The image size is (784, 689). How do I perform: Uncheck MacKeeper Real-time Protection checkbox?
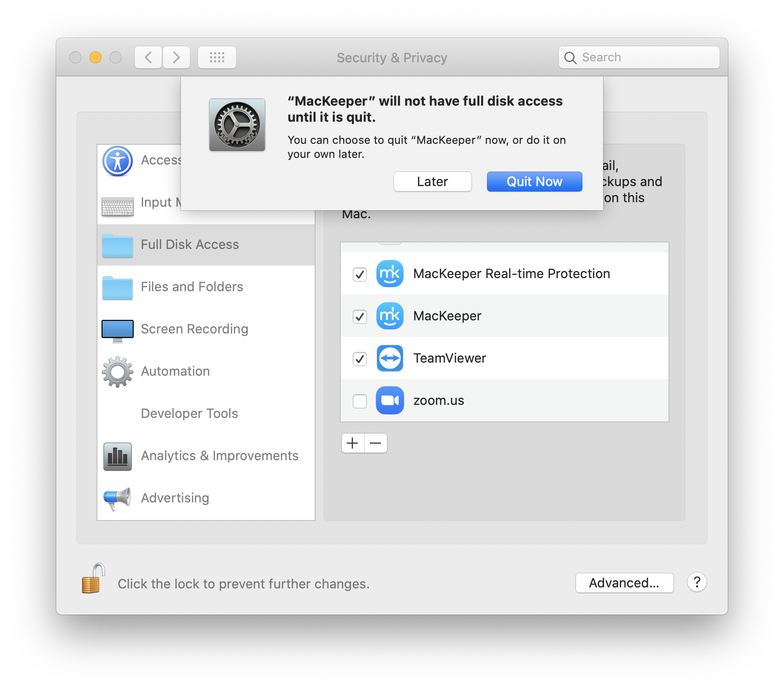tap(360, 274)
